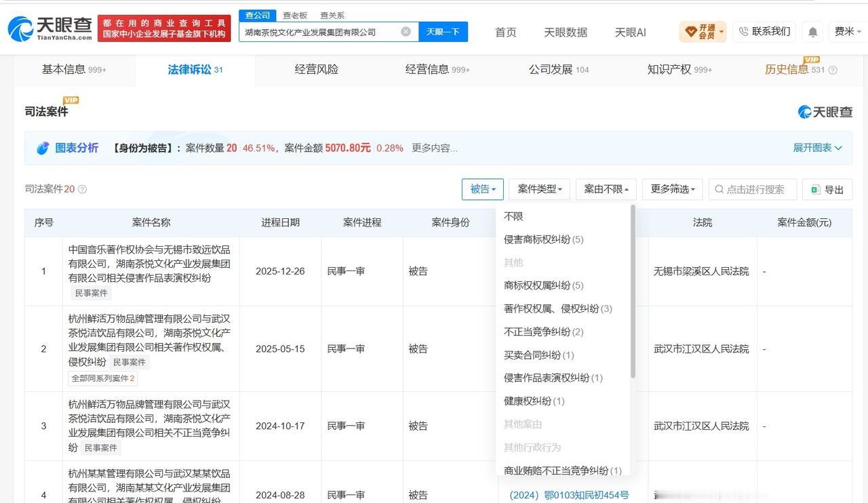
Task: Open the 公司发展 tab
Action: (x=559, y=69)
